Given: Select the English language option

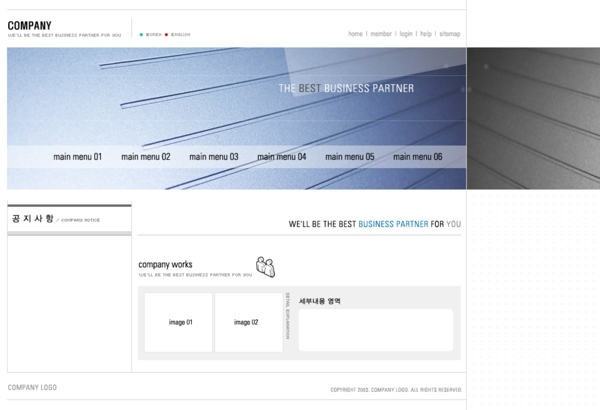Looking at the screenshot, I should (181, 34).
